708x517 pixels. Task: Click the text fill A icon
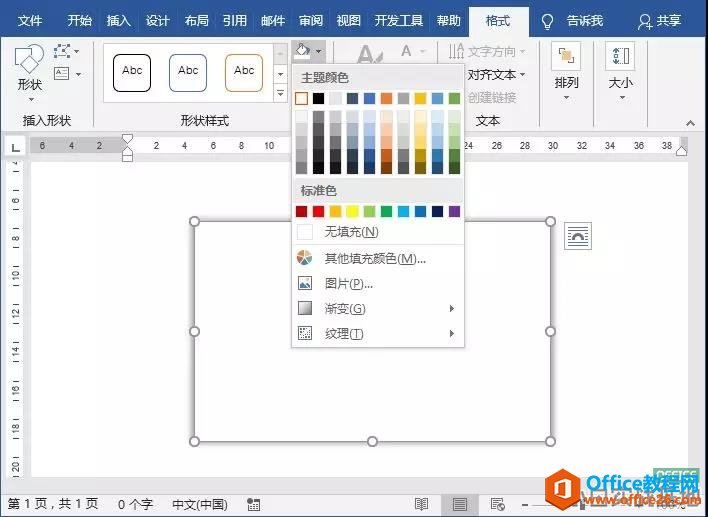pyautogui.click(x=406, y=51)
